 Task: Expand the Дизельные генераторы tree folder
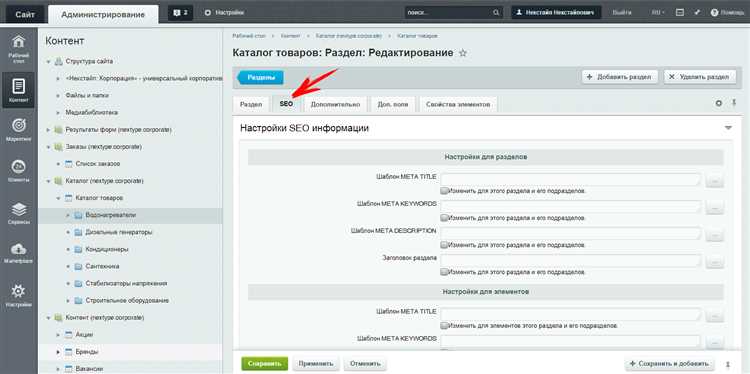pyautogui.click(x=68, y=232)
